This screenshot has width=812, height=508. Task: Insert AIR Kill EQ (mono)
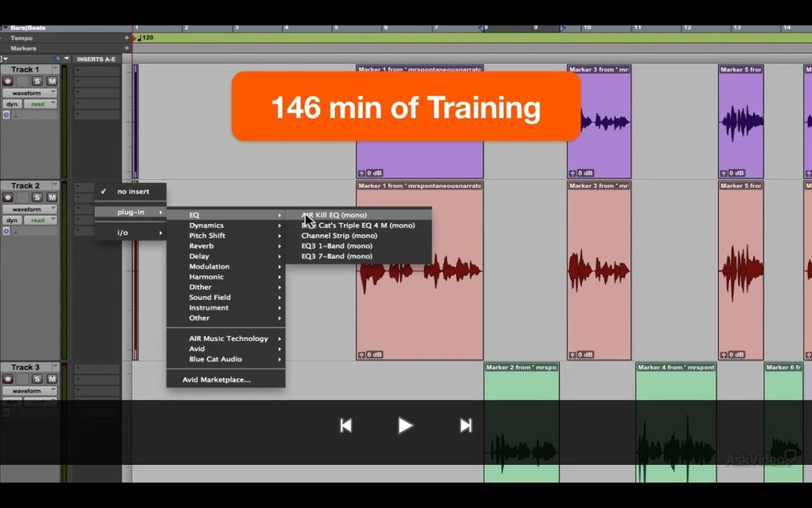click(x=358, y=215)
